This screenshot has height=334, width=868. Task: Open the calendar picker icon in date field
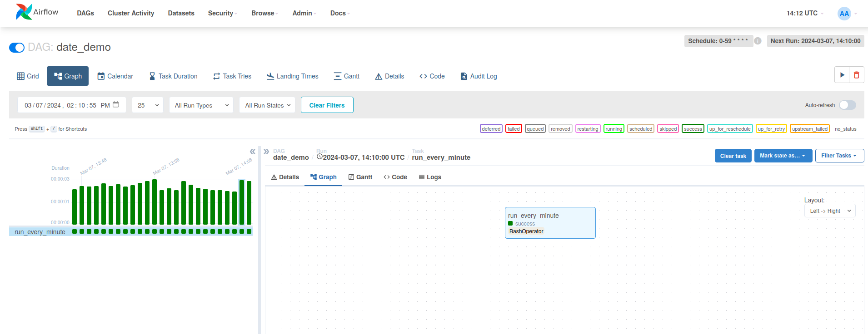(x=116, y=105)
